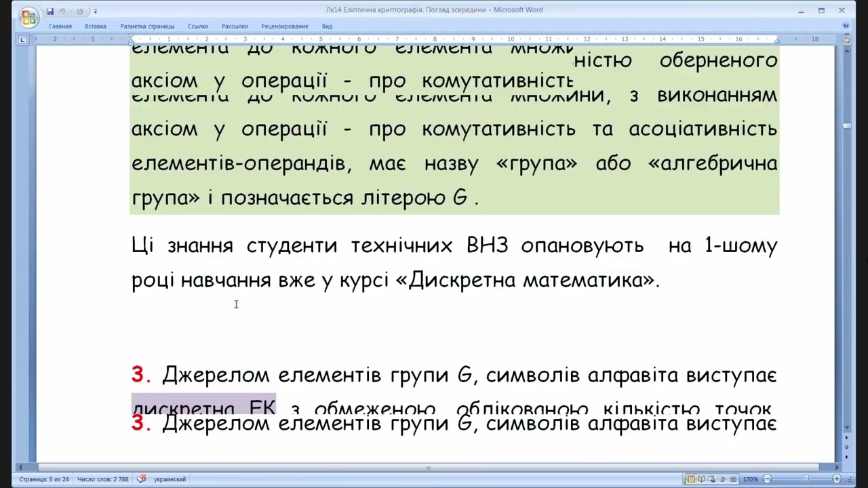Change language via 'украинский' status label

pyautogui.click(x=170, y=479)
